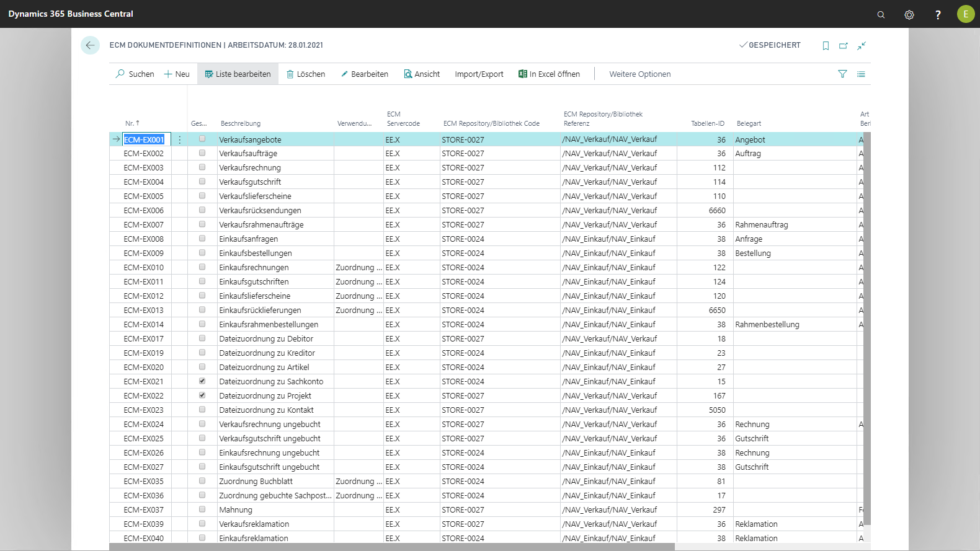Viewport: 980px width, 551px height.
Task: Click /NAV_Verkauf/NAV_Verkauf in Mahnung row
Action: pyautogui.click(x=609, y=509)
